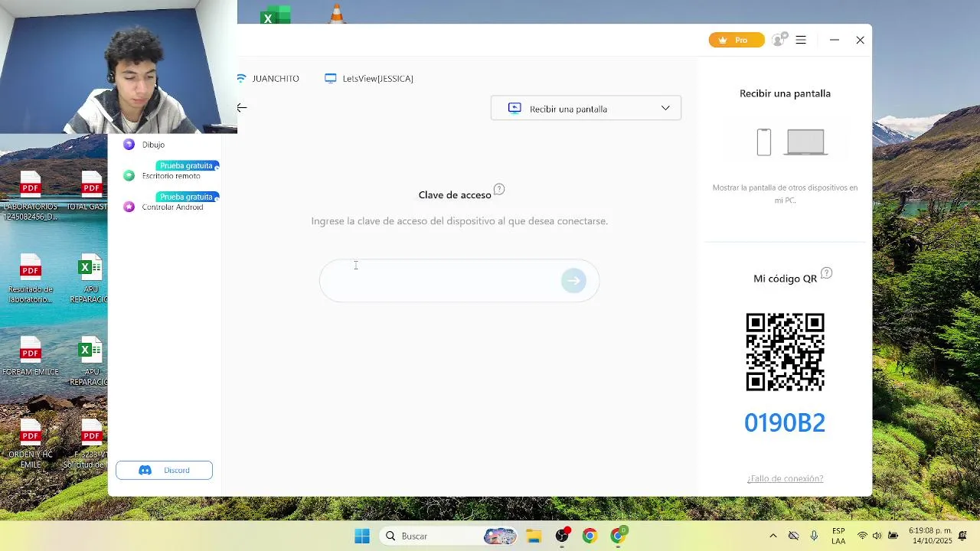Image resolution: width=980 pixels, height=551 pixels.
Task: Click the help icon next to Clave de acceso
Action: coord(499,189)
